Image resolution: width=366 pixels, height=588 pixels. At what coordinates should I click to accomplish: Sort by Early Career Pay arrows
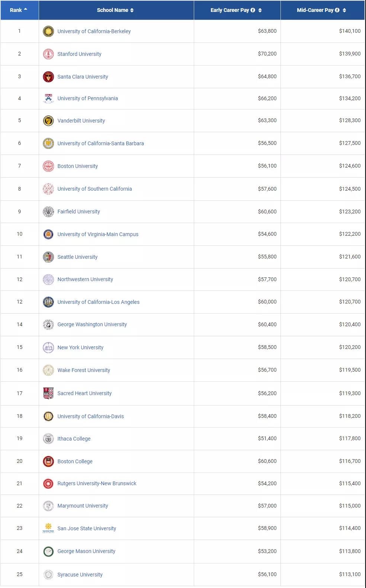point(260,10)
